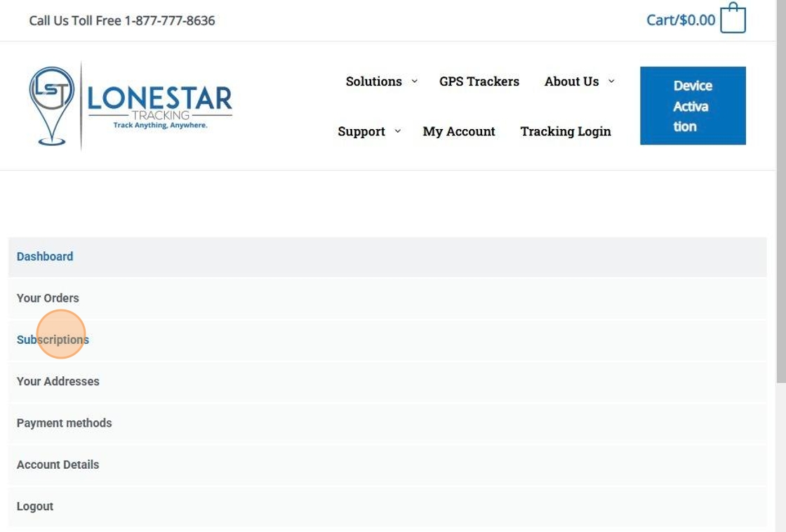Open Your Orders
This screenshot has height=532, width=786.
387,298
